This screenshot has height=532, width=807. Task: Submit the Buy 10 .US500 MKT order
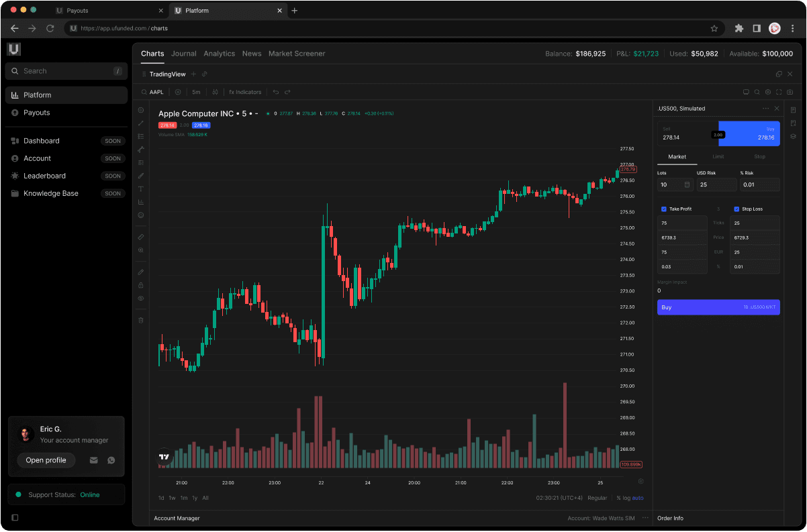(718, 307)
